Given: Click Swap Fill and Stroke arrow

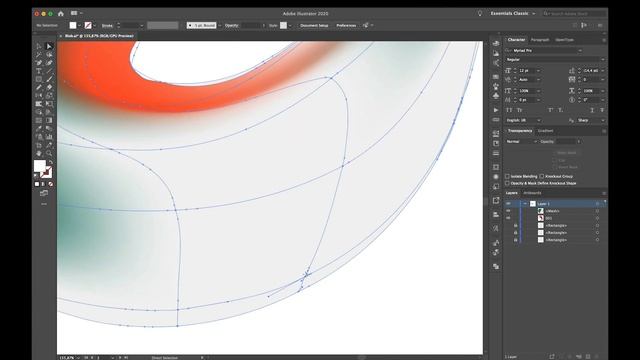Looking at the screenshot, I should pyautogui.click(x=50, y=162).
